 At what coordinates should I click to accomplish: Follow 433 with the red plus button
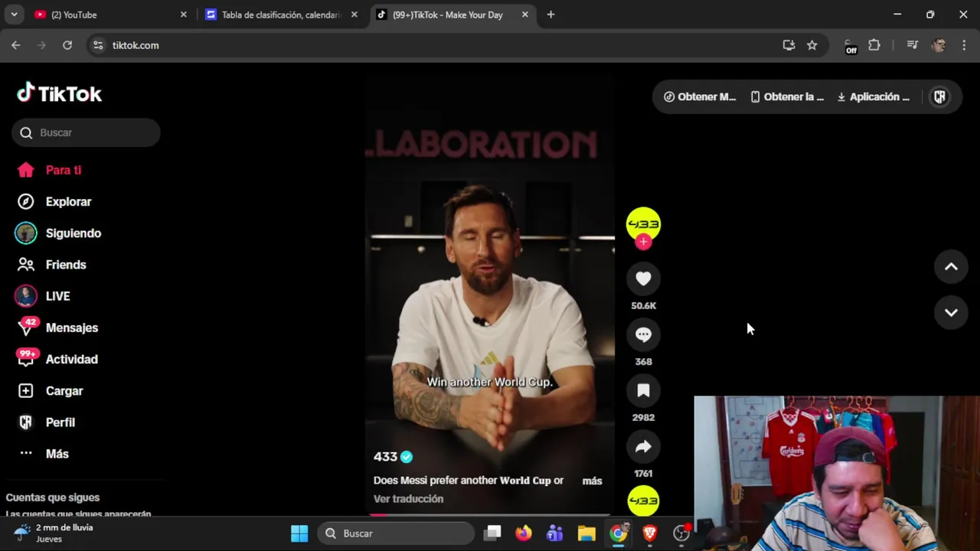pos(643,242)
